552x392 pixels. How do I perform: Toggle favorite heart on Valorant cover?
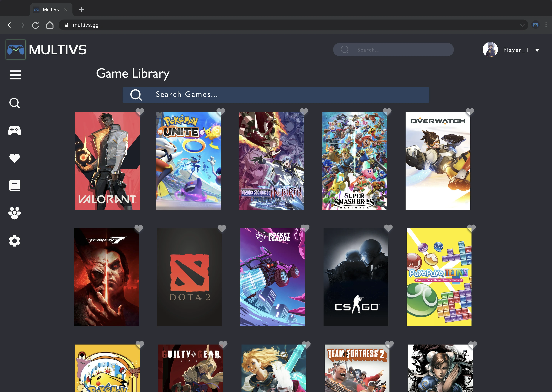click(140, 112)
